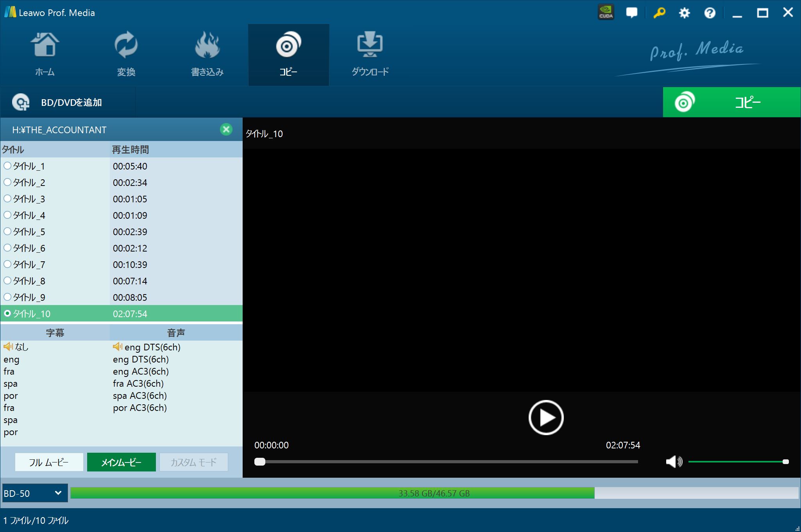
Task: Click the BD/DVDを追加 disc icon
Action: (20, 102)
